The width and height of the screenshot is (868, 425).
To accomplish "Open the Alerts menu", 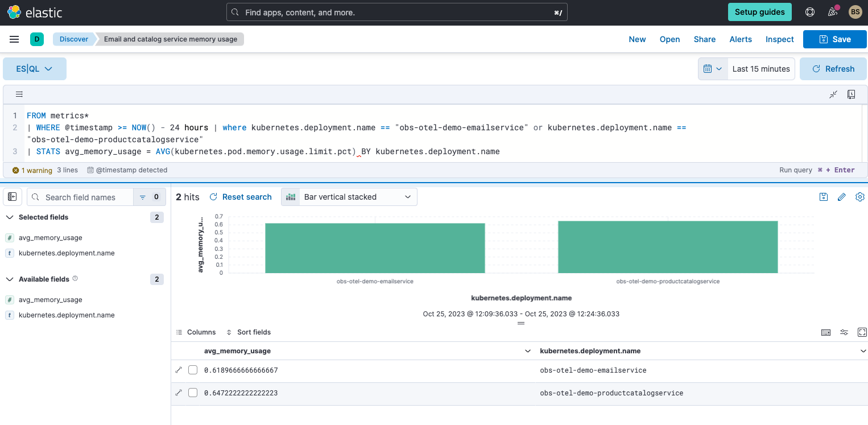I will pyautogui.click(x=741, y=39).
